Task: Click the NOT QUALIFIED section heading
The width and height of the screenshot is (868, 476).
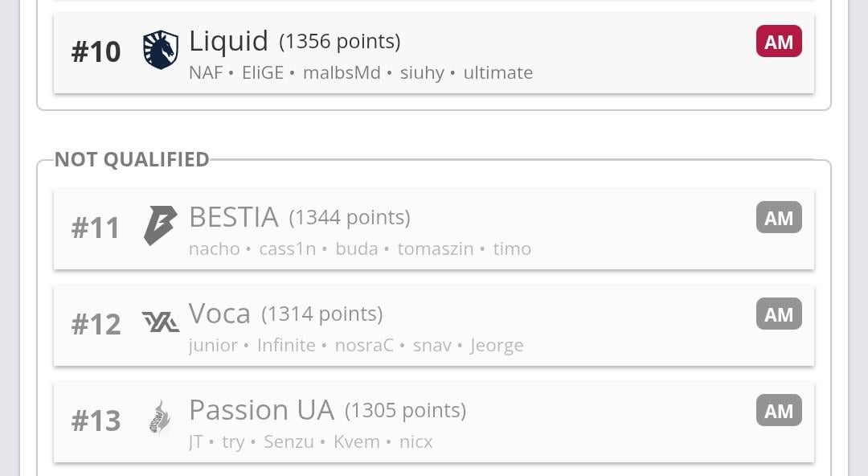Action: click(x=132, y=159)
